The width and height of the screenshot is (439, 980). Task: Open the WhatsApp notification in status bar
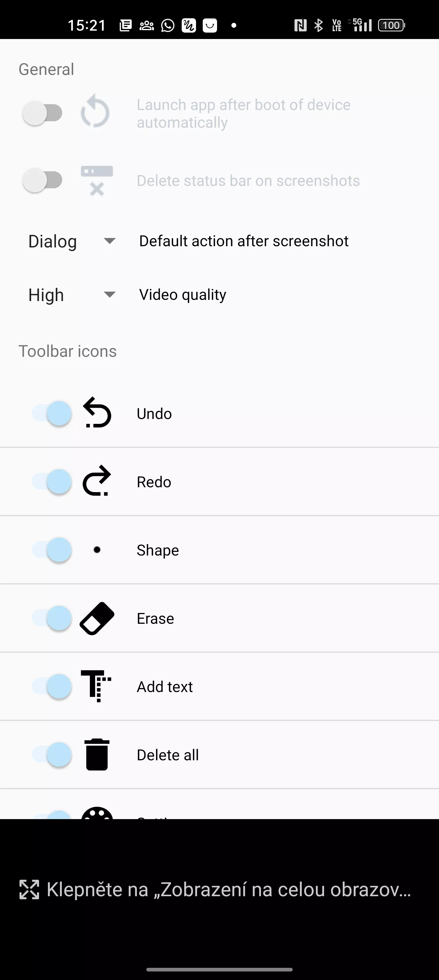(168, 26)
